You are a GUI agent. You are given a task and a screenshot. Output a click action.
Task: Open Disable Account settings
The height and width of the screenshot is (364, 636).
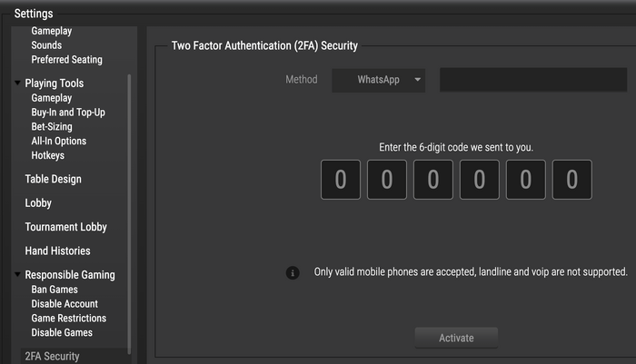65,304
